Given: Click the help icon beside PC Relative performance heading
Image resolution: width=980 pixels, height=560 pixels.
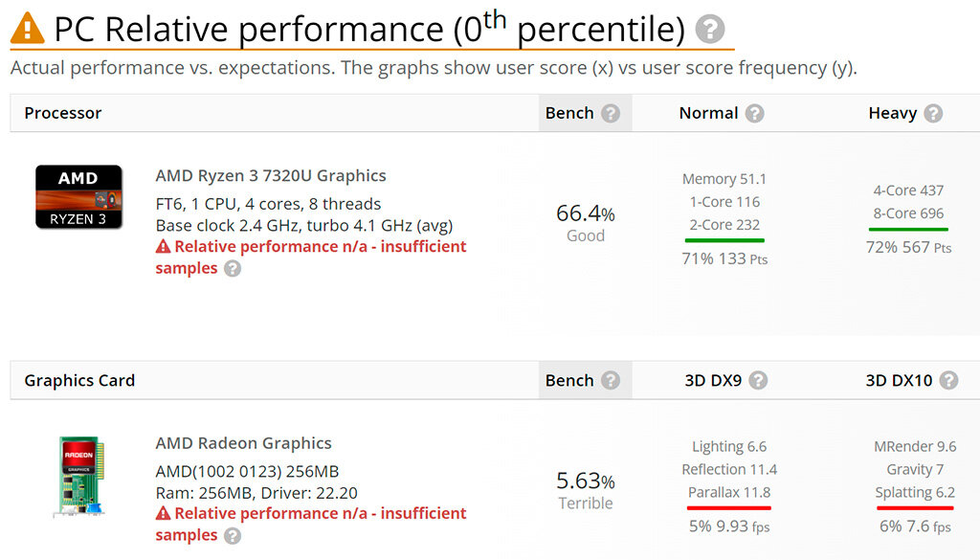Looking at the screenshot, I should pos(710,29).
